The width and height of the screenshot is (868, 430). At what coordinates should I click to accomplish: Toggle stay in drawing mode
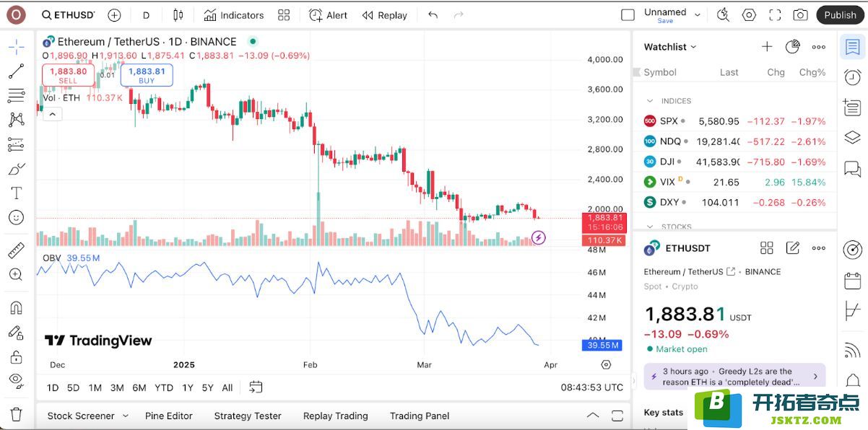(16, 333)
